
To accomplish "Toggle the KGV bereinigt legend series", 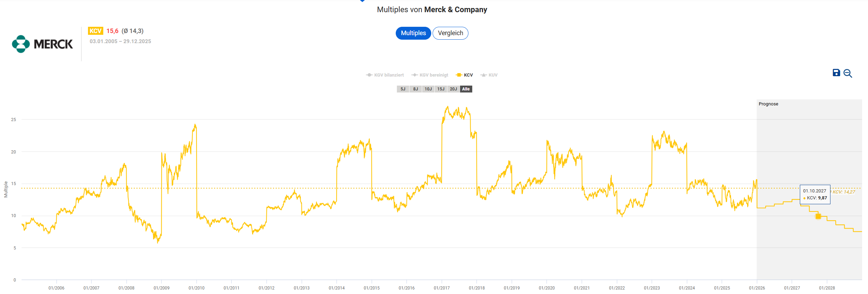I will tap(430, 75).
